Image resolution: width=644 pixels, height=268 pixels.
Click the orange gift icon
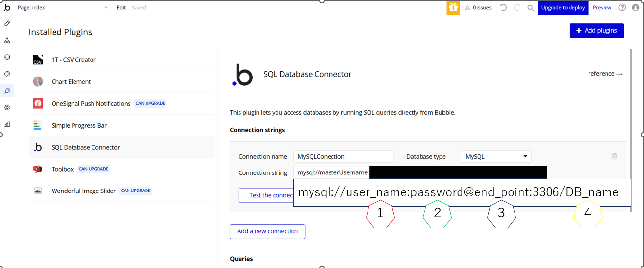pyautogui.click(x=453, y=7)
